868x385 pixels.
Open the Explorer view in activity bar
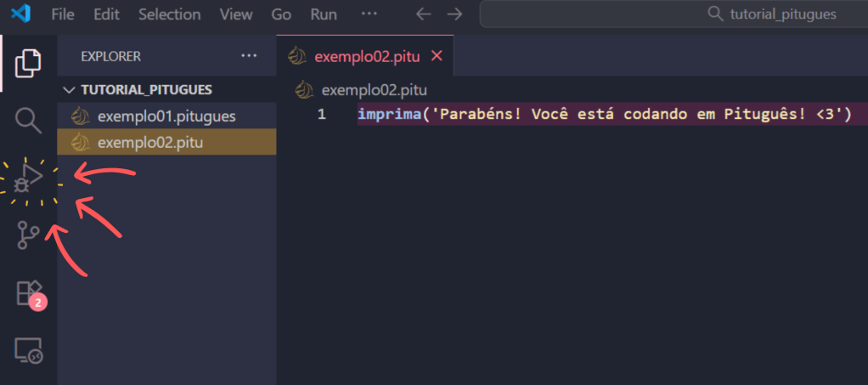tap(28, 63)
